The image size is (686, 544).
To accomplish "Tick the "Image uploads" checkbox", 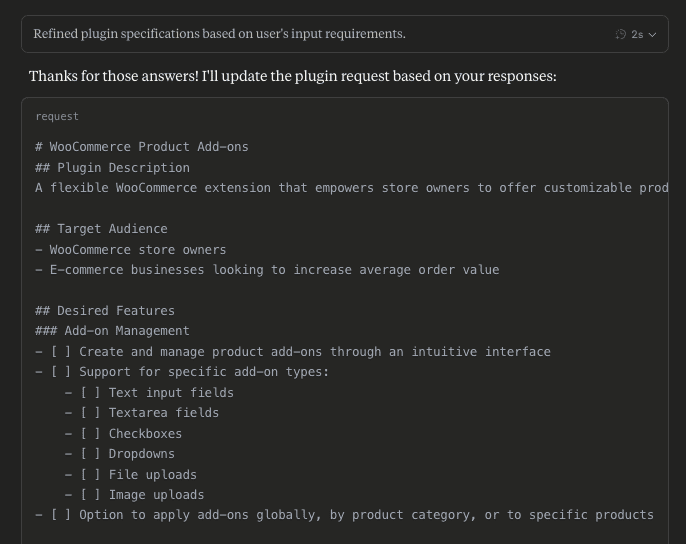I will click(90, 495).
